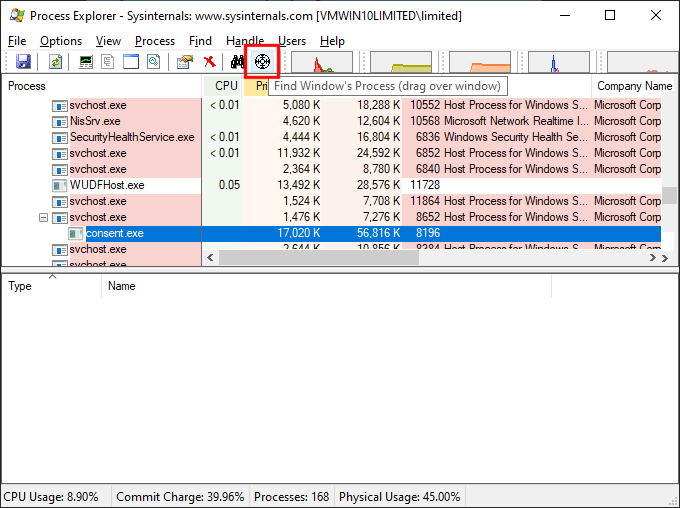
Task: Click the horizontal scrollbar left arrow
Action: tap(210, 258)
